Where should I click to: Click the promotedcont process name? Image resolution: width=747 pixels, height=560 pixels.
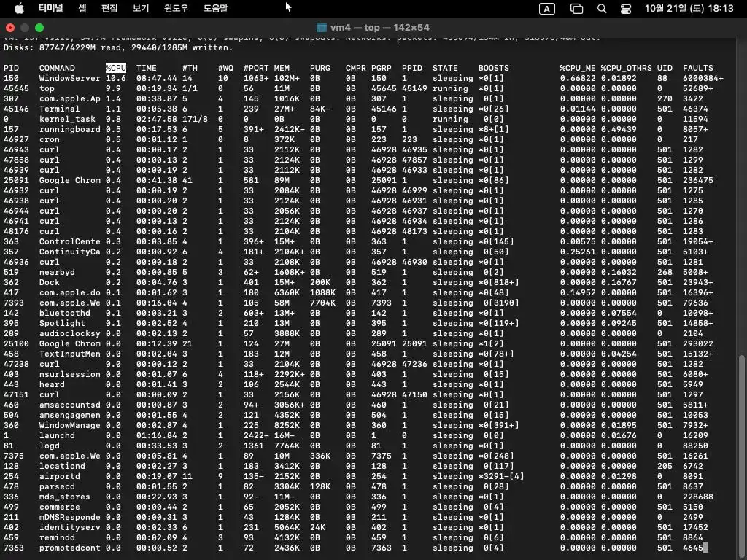pos(69,548)
